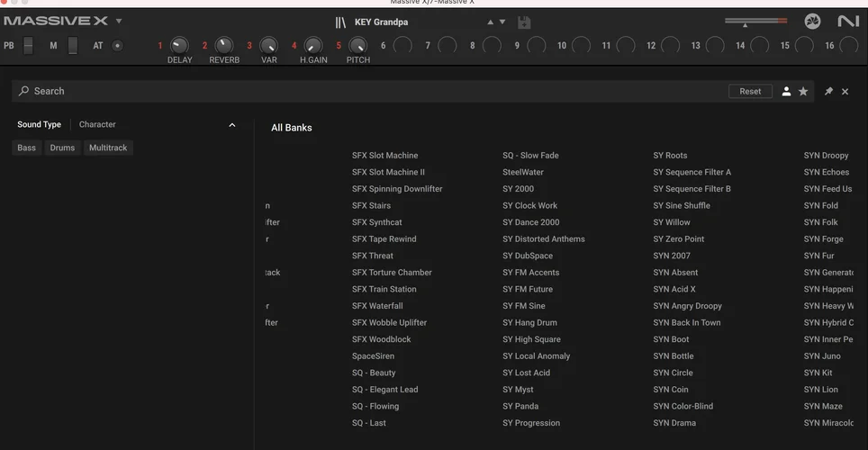The width and height of the screenshot is (868, 450).
Task: Click the round engine status icon
Action: [812, 22]
